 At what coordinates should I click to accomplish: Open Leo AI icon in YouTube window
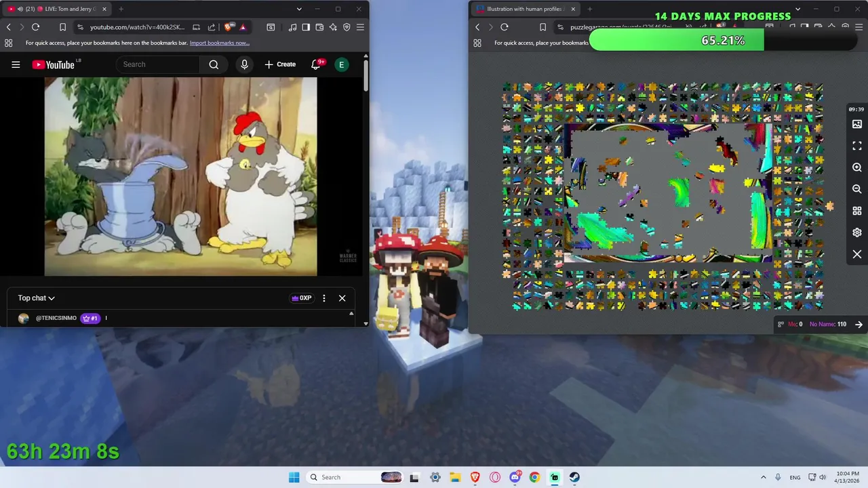(x=333, y=27)
